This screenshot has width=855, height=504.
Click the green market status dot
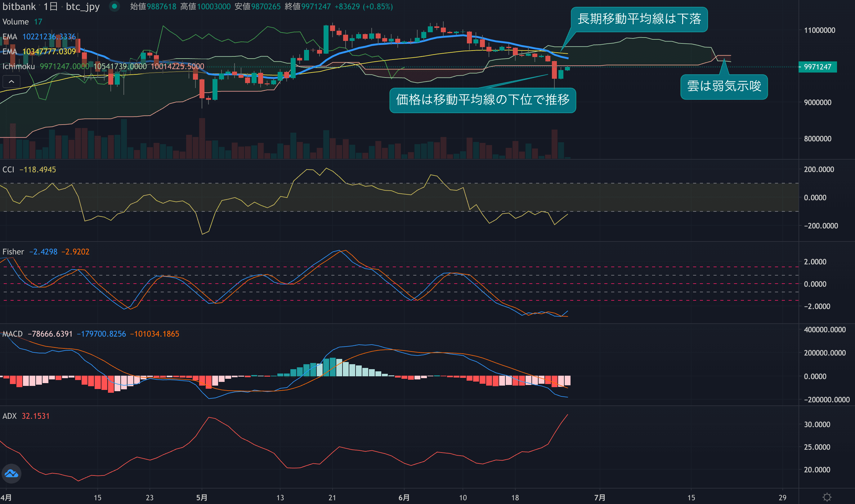coord(114,6)
